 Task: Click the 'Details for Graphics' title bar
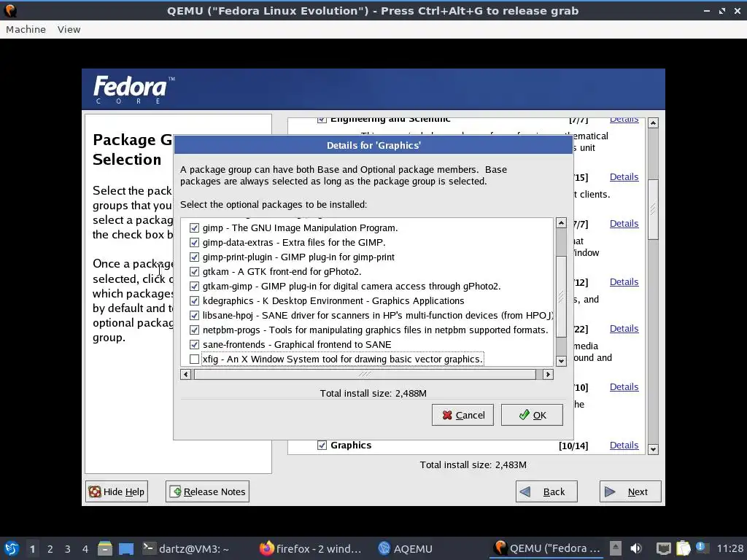pyautogui.click(x=373, y=145)
